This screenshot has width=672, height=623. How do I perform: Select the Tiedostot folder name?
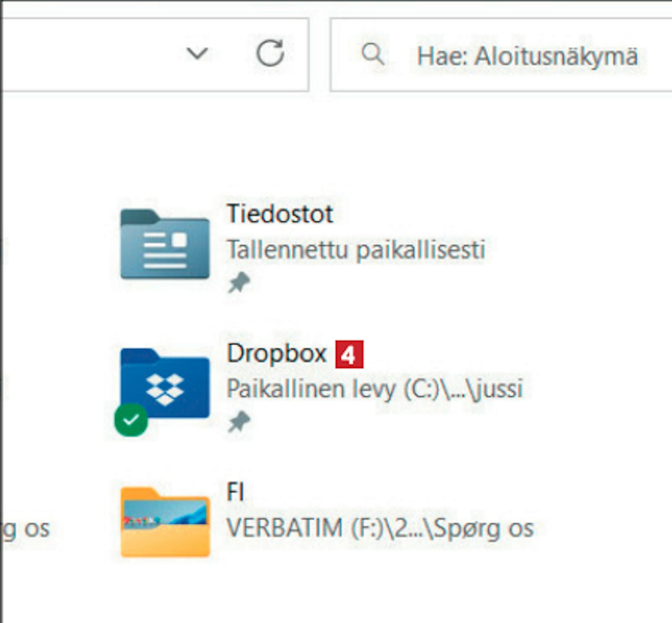pyautogui.click(x=280, y=214)
